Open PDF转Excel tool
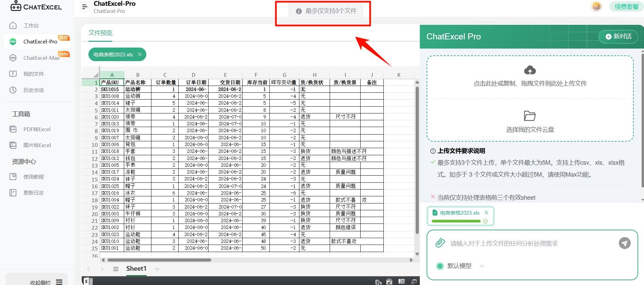Viewport: 644px width, 285px height. tap(37, 129)
